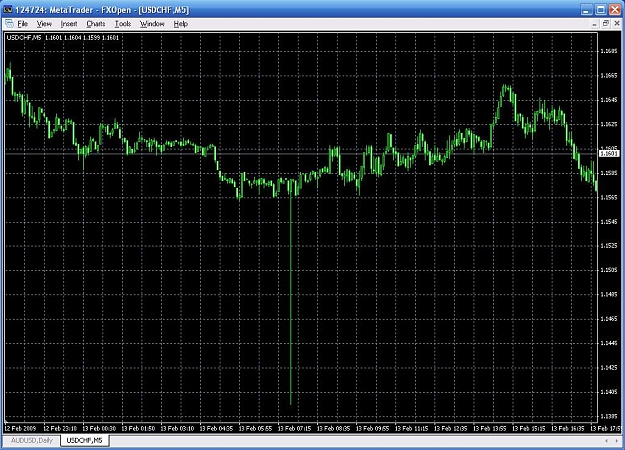
Task: Open the View menu
Action: (x=44, y=24)
